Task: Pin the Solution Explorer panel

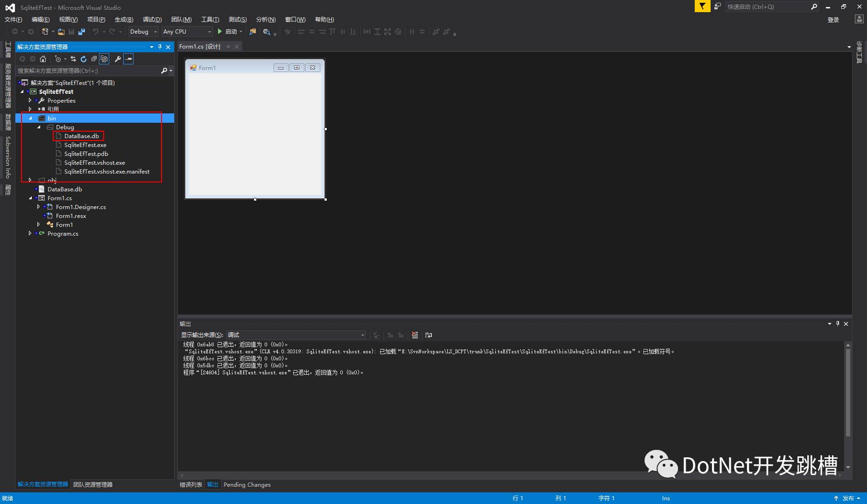Action: pyautogui.click(x=160, y=47)
